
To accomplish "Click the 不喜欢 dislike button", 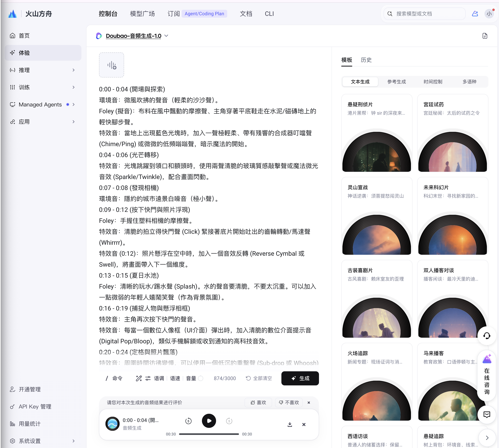I will click(x=289, y=403).
